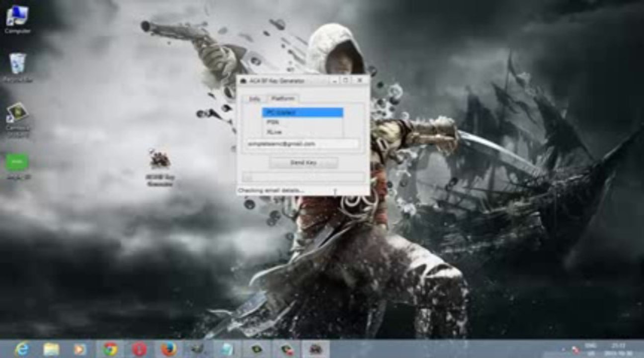Launch Firefox from the taskbar
Viewport: 644px width, 358px height.
(169, 349)
